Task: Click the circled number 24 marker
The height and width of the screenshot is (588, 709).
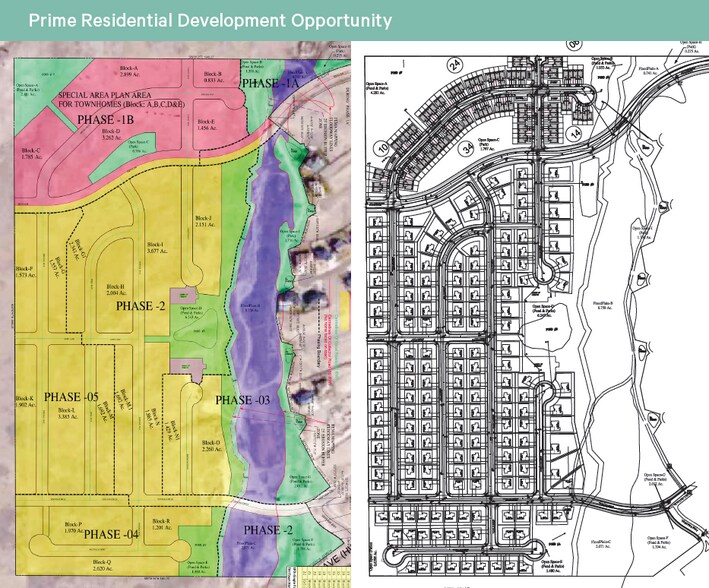Action: click(x=455, y=65)
